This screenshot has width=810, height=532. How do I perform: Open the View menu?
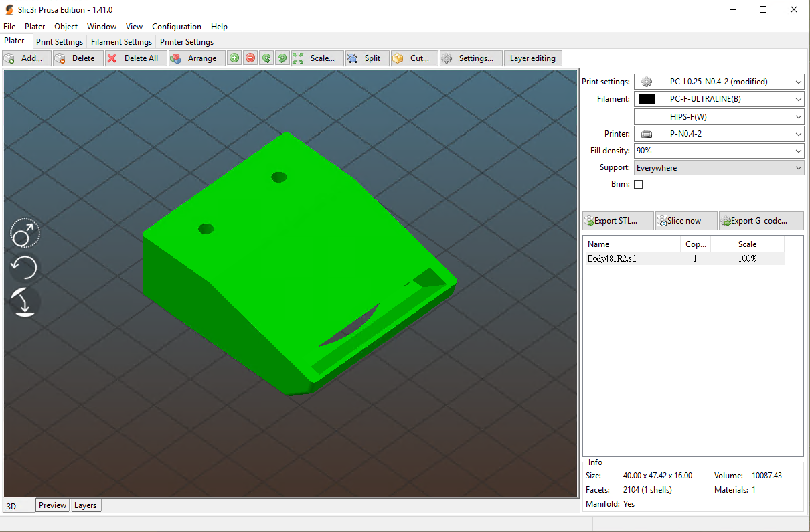[134, 27]
